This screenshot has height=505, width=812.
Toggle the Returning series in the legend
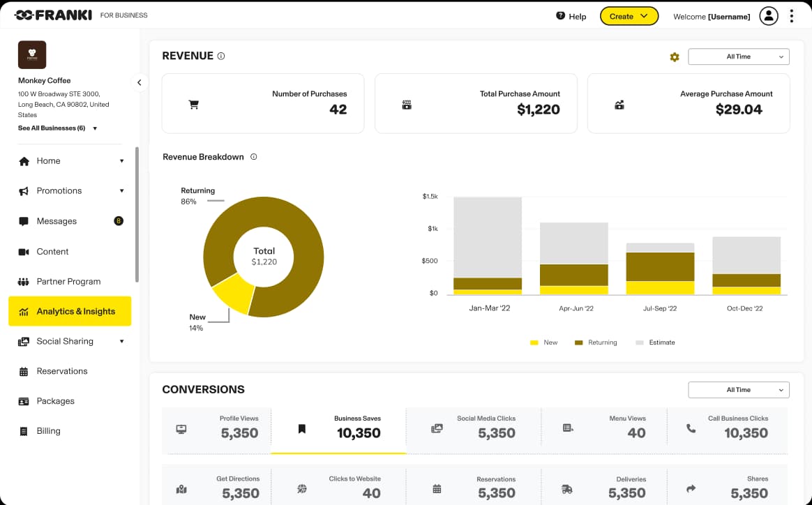[x=595, y=342]
